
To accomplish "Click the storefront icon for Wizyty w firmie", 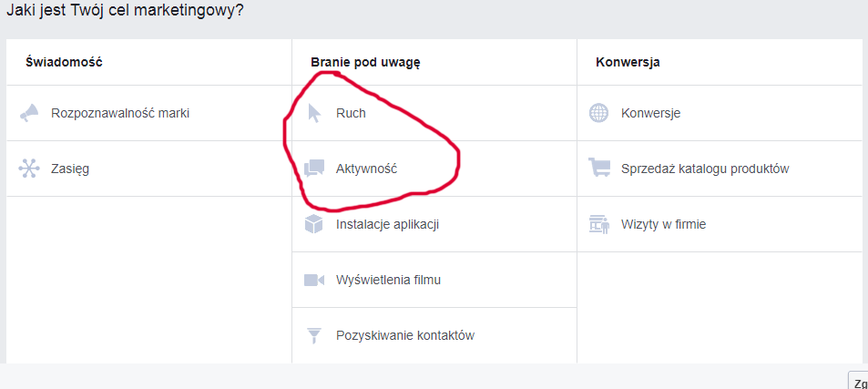I will (598, 224).
